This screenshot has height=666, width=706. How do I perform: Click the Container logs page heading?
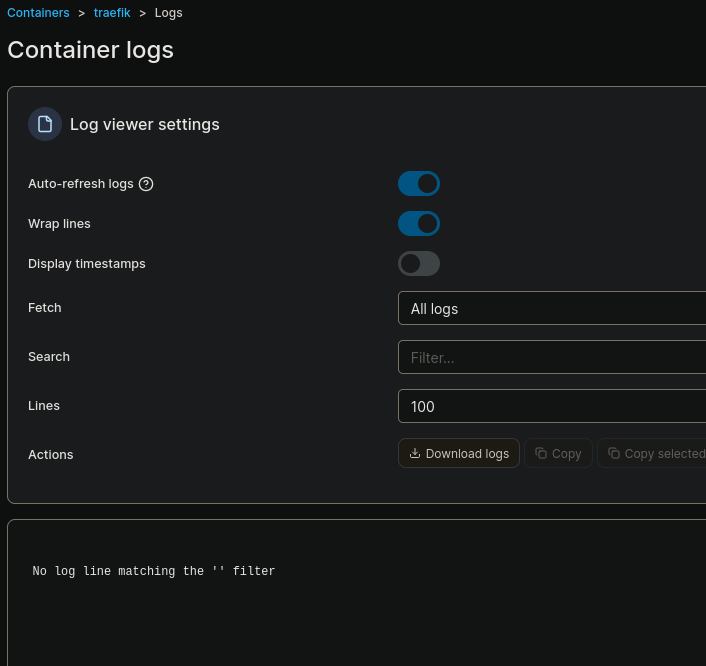[x=91, y=50]
